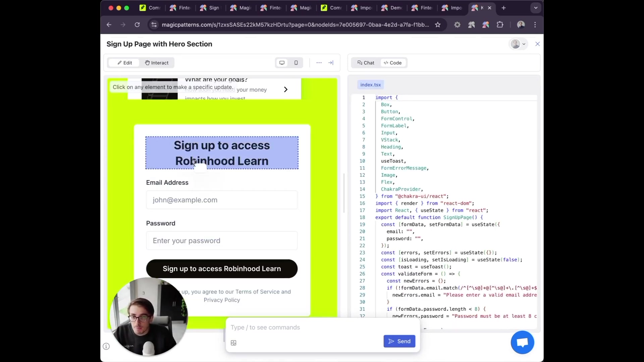This screenshot has height=362, width=644.
Task: Click the black Sign up to access Robinhood Learn button
Action: click(222, 269)
